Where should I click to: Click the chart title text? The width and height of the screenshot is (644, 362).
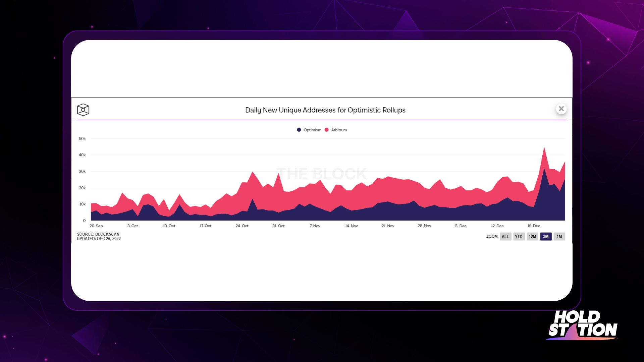[325, 110]
